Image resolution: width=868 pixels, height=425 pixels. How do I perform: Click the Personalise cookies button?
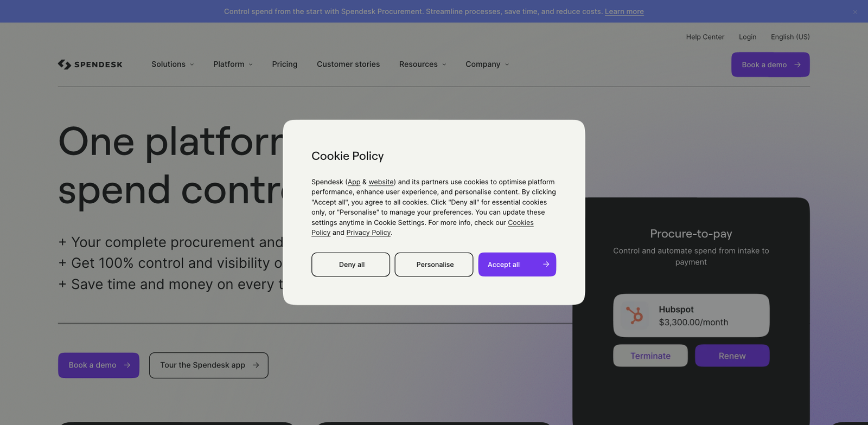[x=434, y=265]
